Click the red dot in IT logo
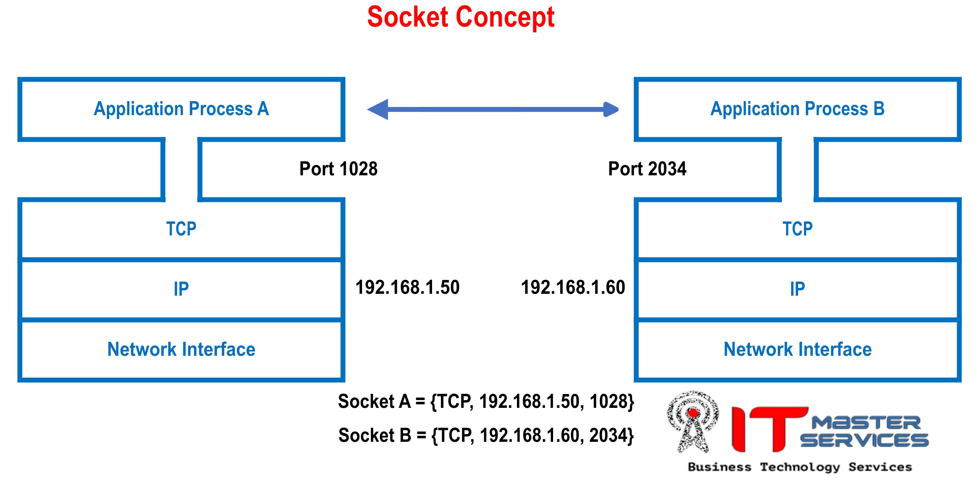 696,414
